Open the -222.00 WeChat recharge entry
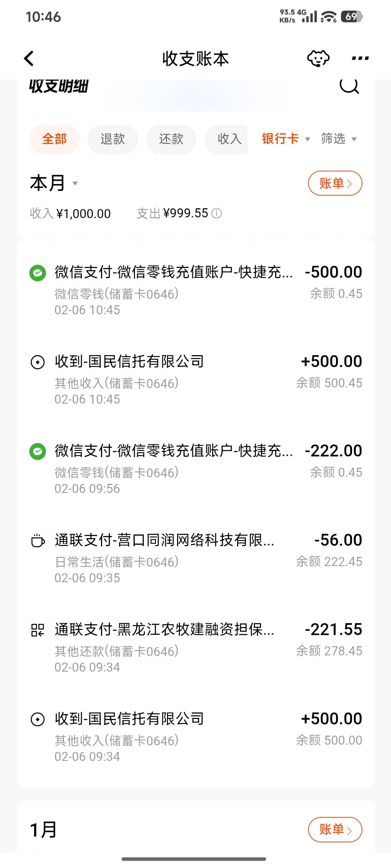The height and width of the screenshot is (868, 391). 195,469
